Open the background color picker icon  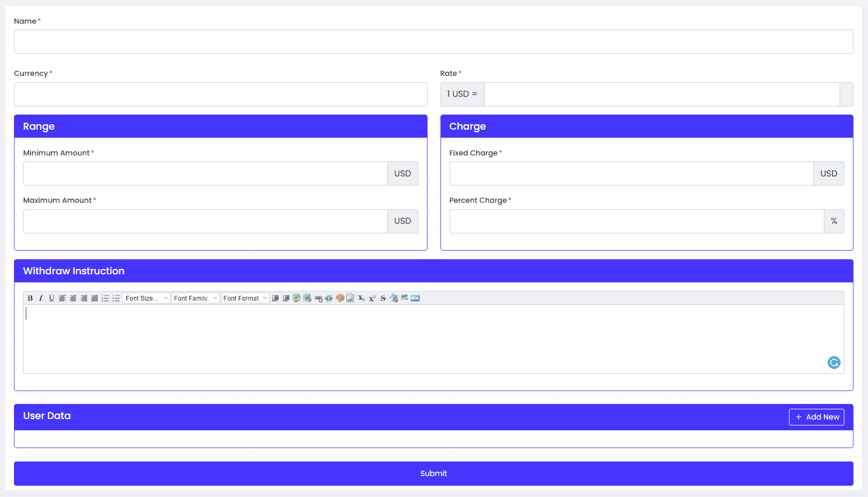pyautogui.click(x=351, y=298)
